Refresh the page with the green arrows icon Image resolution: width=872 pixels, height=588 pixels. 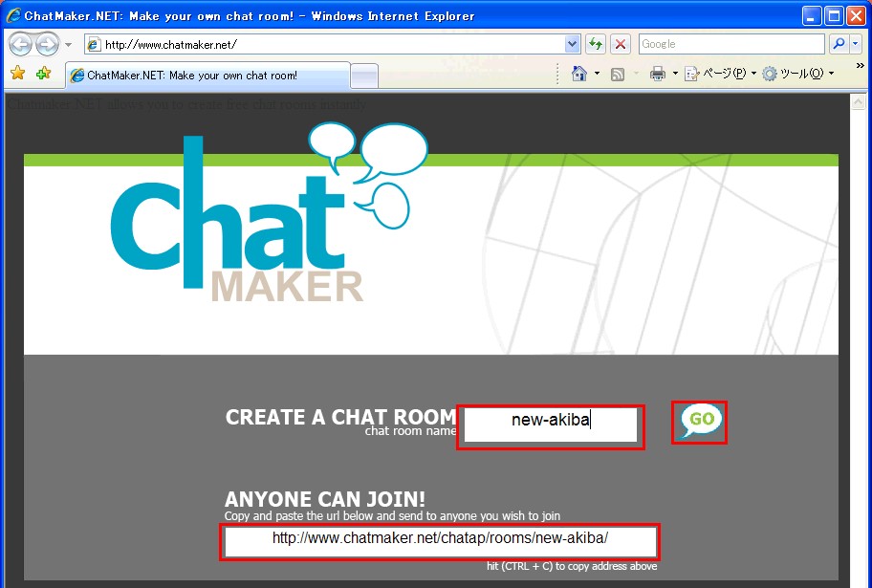coord(596,44)
